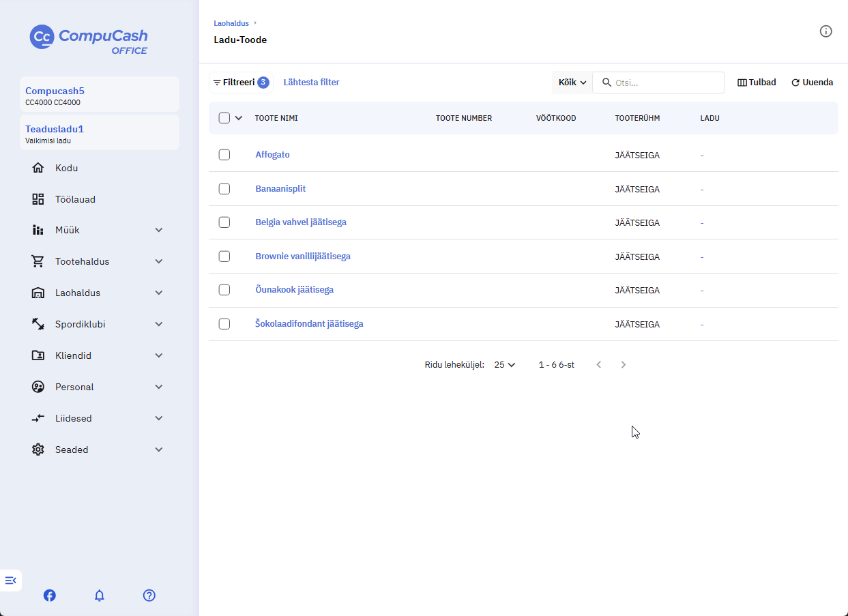Expand the Liidesed menu chevron
Screen dimensions: 848x616
(159, 418)
